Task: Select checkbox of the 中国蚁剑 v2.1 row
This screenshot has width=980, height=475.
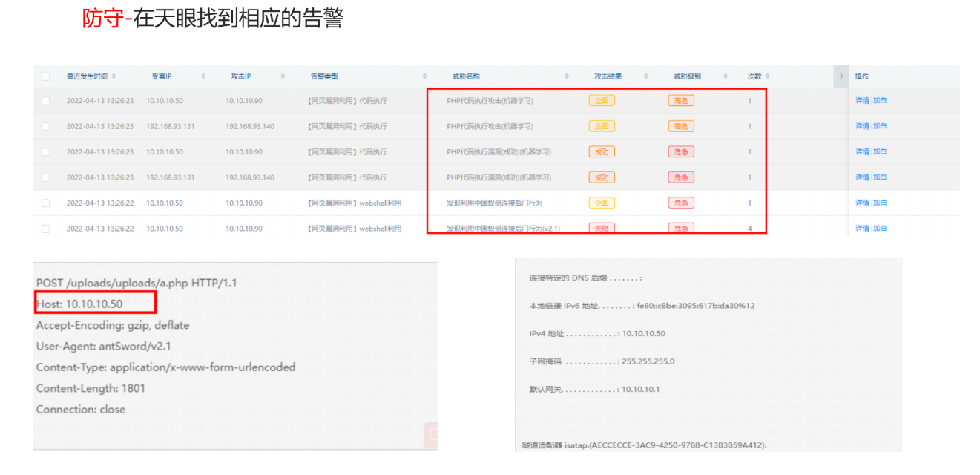Action: [x=46, y=229]
